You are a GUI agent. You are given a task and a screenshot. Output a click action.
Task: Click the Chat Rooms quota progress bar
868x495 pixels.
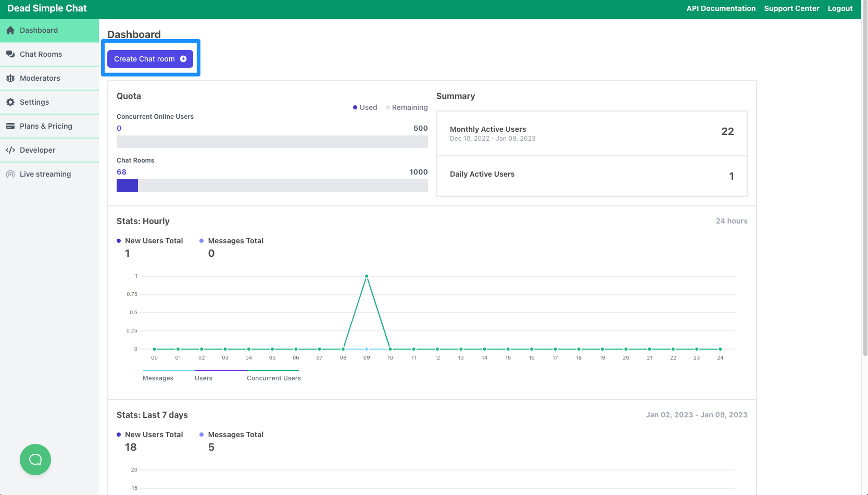point(272,185)
